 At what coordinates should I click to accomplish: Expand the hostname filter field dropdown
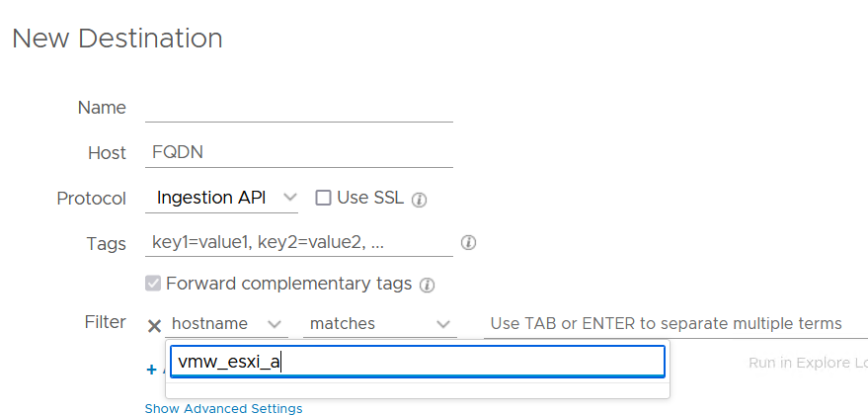click(x=275, y=324)
